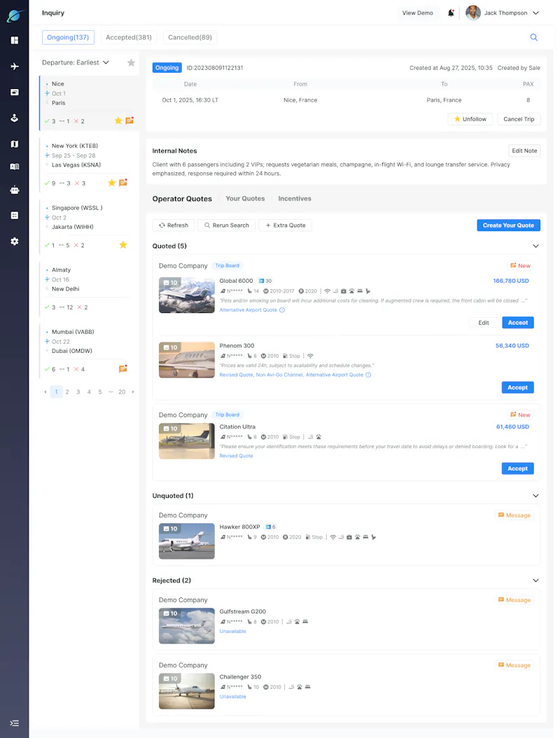This screenshot has height=738, width=560.
Task: Toggle the followed-only star filter
Action: point(132,62)
